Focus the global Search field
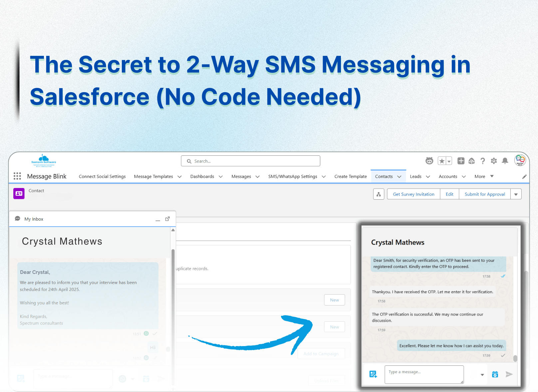The image size is (538, 392). [250, 161]
